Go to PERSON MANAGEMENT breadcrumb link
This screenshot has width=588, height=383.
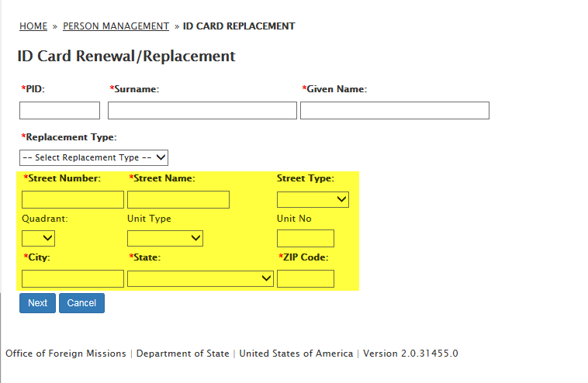pyautogui.click(x=116, y=26)
